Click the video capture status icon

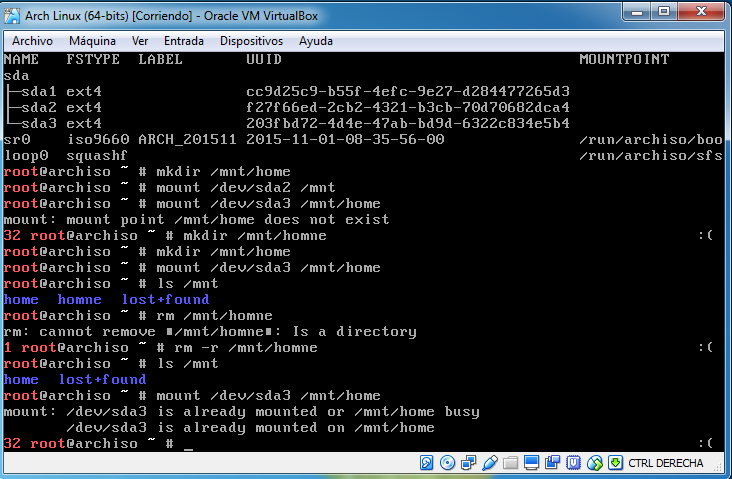pyautogui.click(x=552, y=463)
